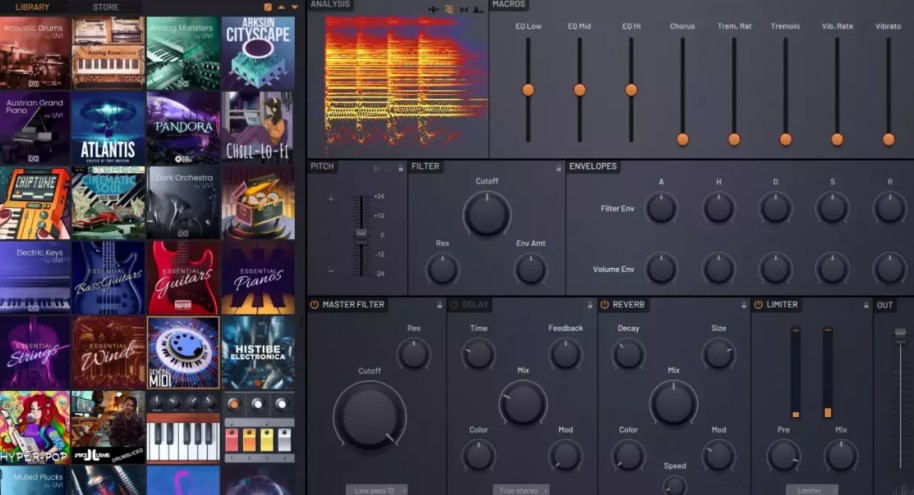
Task: Click the bowtie-shaped icon in the Analysis header
Action: pyautogui.click(x=464, y=9)
